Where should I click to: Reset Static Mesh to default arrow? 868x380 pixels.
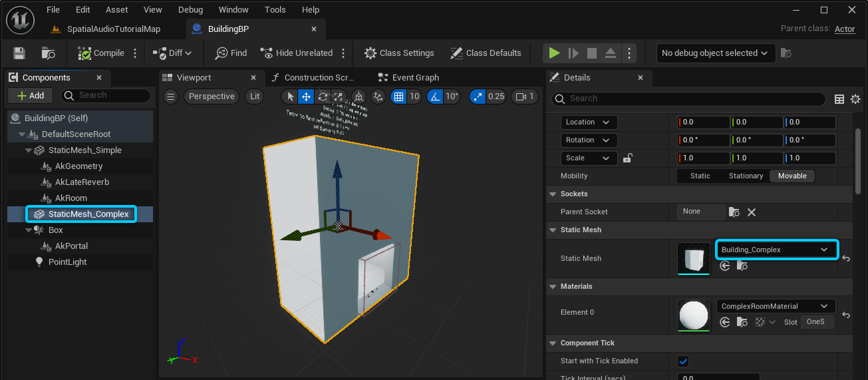coord(846,258)
